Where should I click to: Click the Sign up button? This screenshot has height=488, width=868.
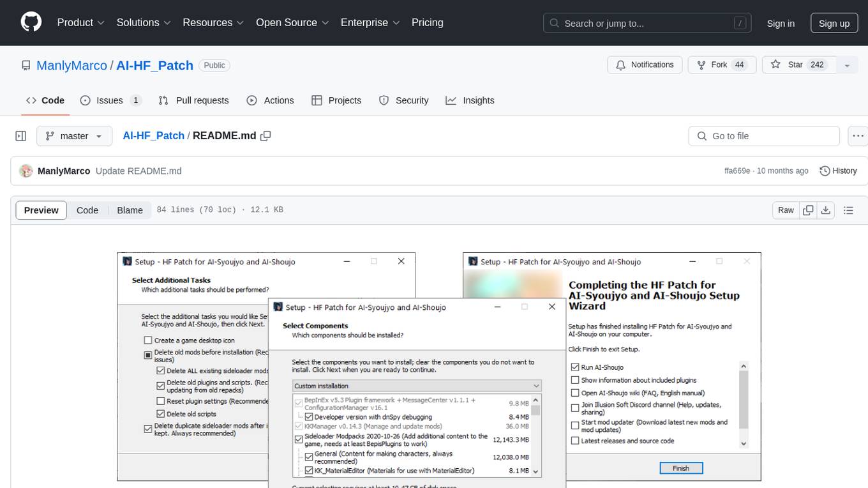tap(834, 23)
